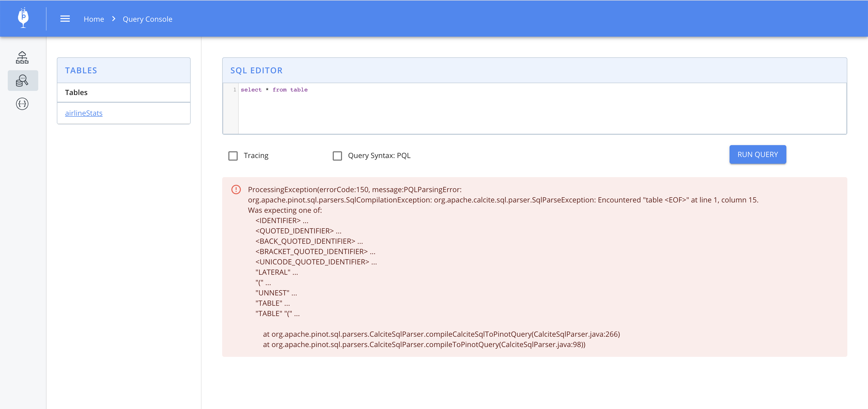
Task: Open the hamburger navigation menu
Action: pos(65,19)
